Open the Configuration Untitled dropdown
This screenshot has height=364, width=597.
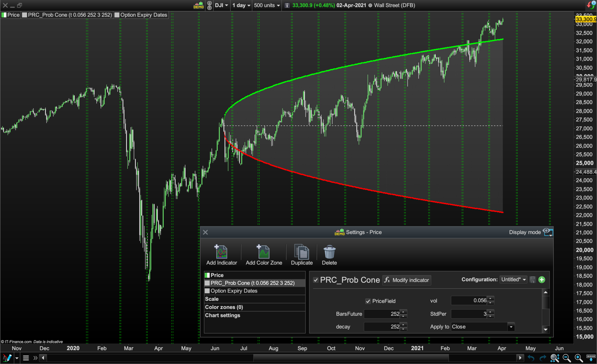pyautogui.click(x=513, y=280)
